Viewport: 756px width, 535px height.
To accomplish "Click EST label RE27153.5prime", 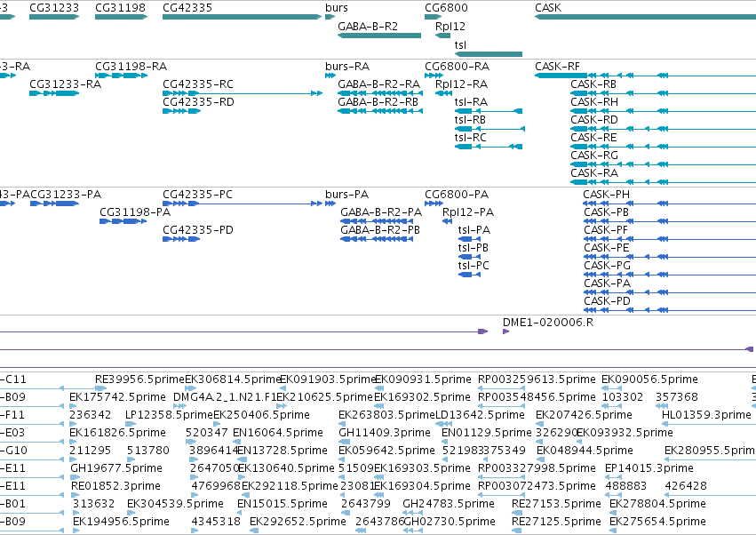I will click(x=556, y=504).
